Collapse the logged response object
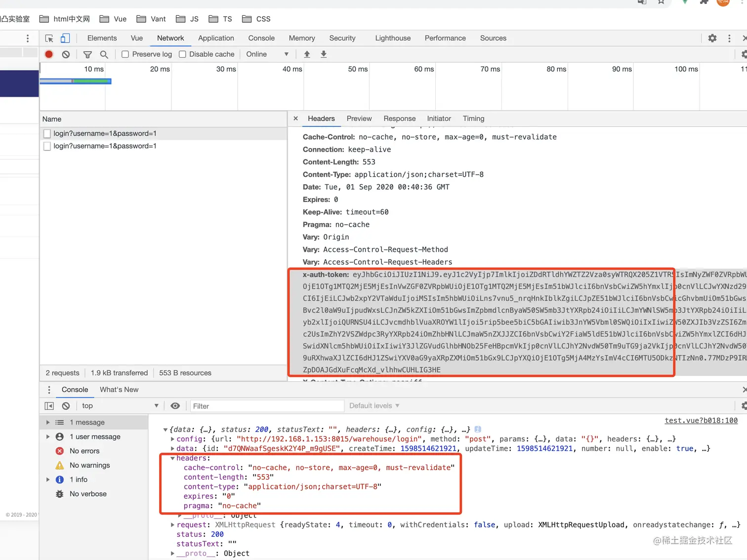This screenshot has width=747, height=560. (166, 430)
